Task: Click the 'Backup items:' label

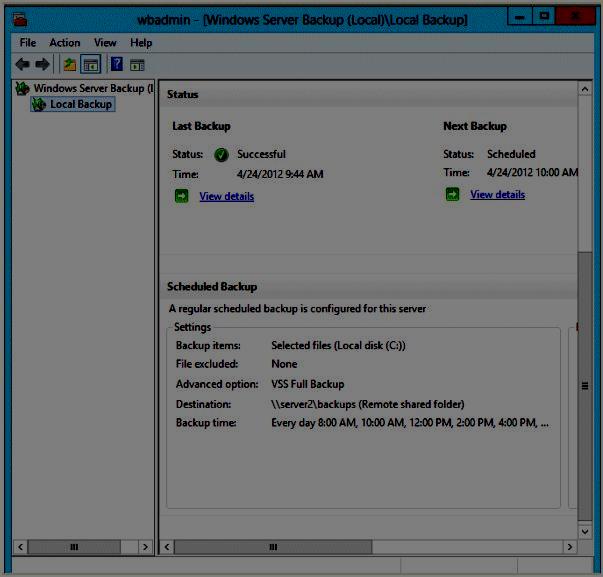Action: click(208, 345)
